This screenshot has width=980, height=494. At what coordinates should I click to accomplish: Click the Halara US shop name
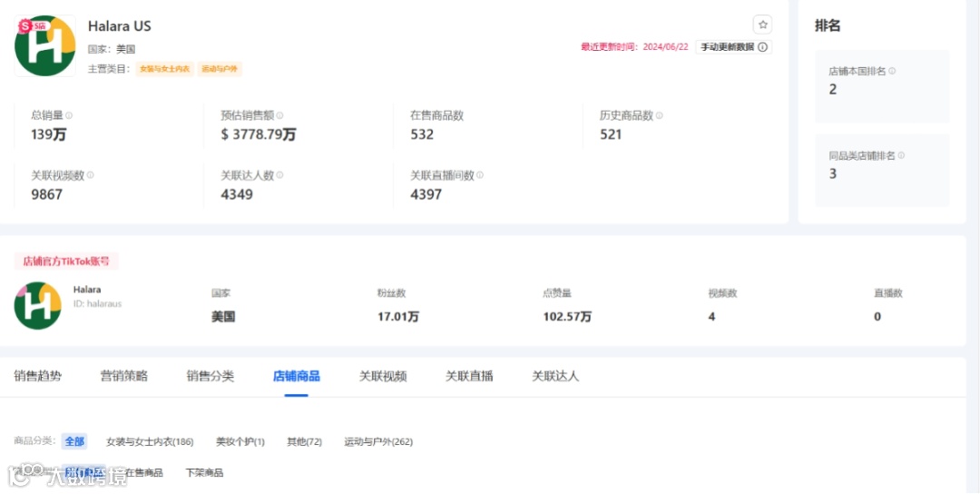coord(120,26)
